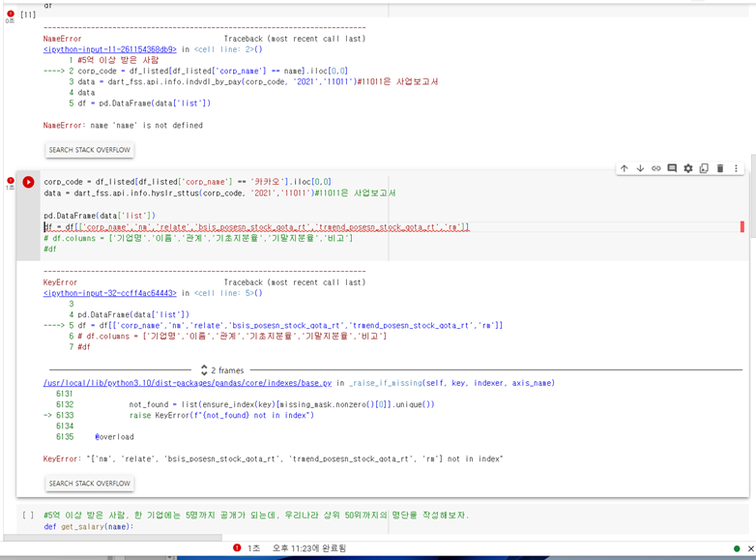
Task: Add a comment to the cell
Action: (672, 168)
